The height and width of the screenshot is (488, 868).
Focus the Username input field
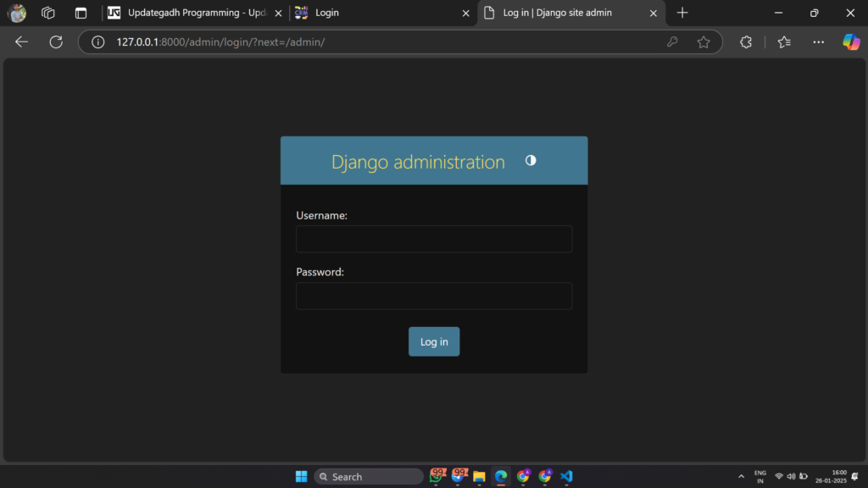434,239
